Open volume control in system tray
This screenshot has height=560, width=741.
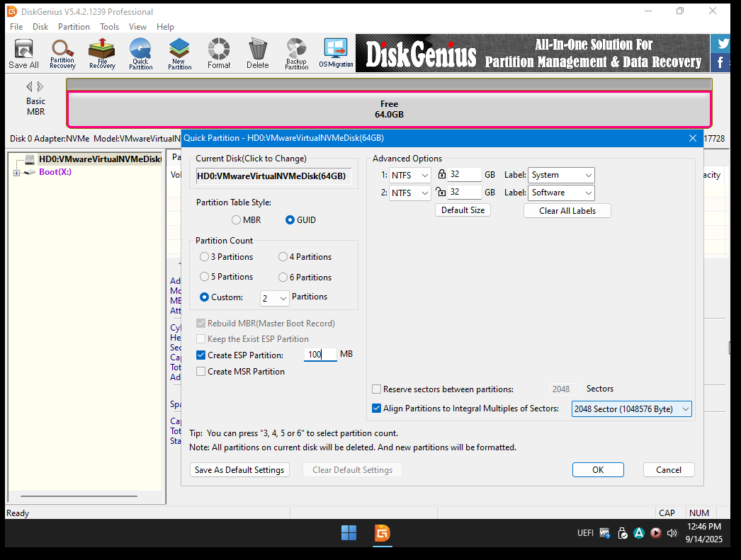click(672, 533)
